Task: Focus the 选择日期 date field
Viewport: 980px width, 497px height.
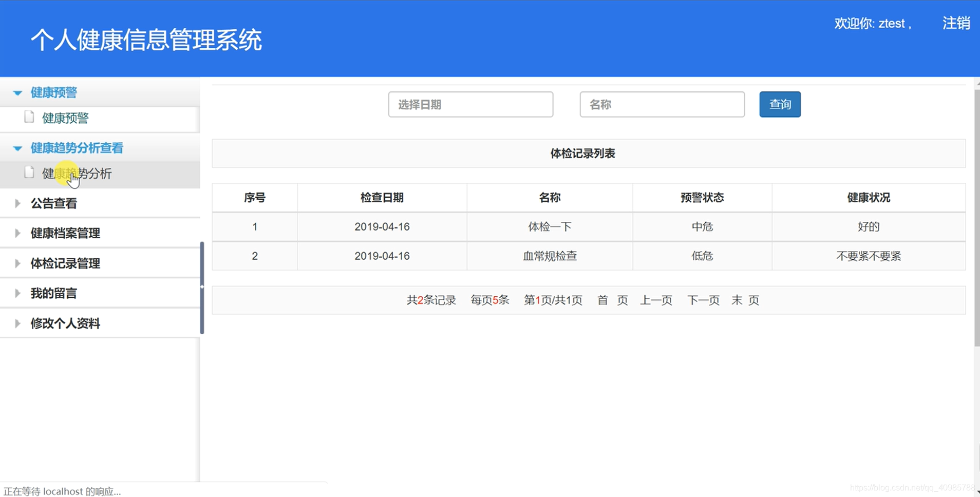Action: pos(470,104)
